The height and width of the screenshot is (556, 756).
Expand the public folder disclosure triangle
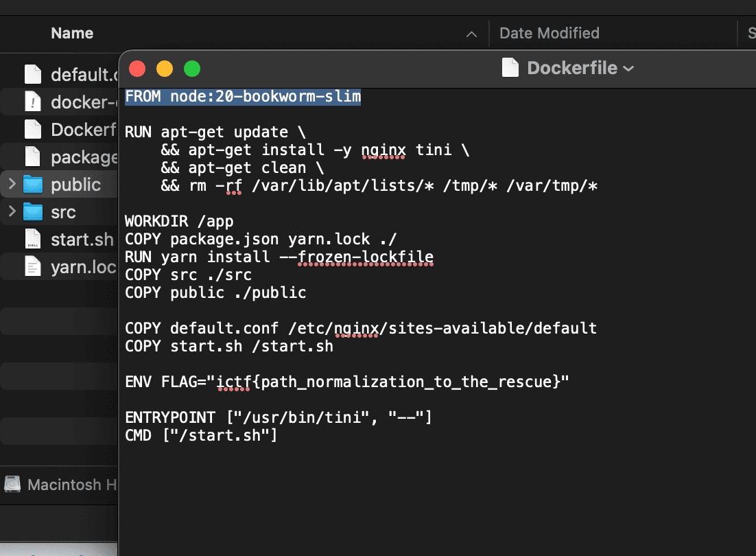coord(12,185)
